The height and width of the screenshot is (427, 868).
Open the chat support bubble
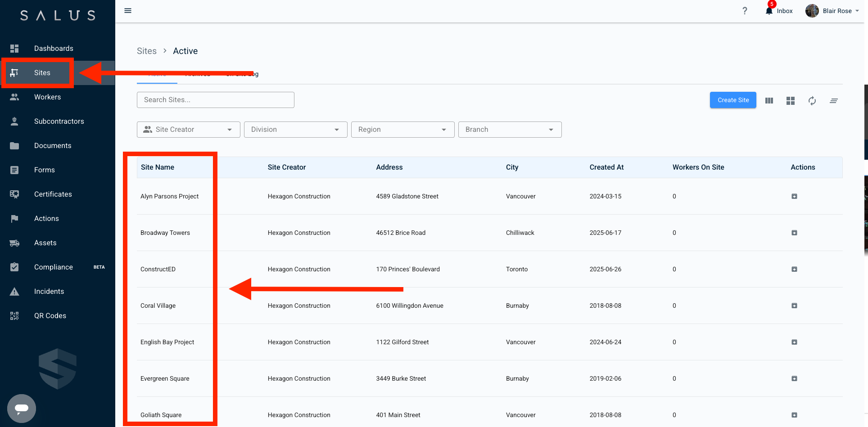(x=22, y=409)
